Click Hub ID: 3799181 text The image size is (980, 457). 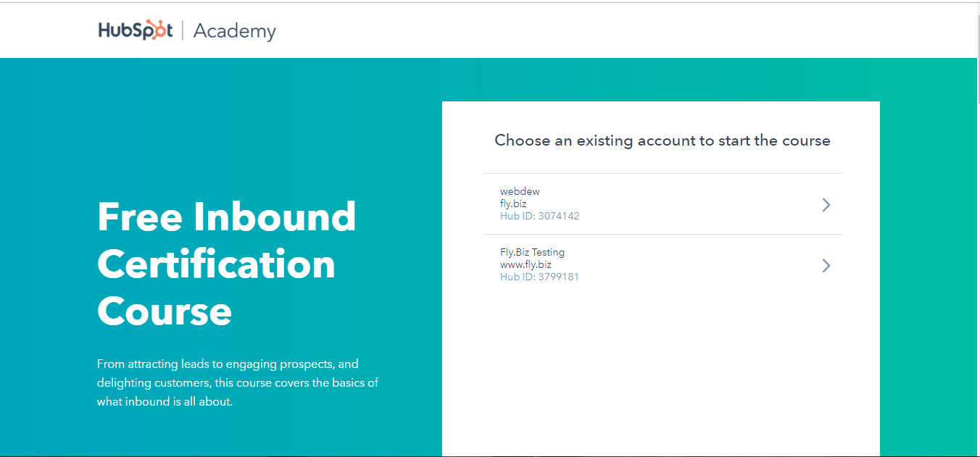tap(539, 277)
